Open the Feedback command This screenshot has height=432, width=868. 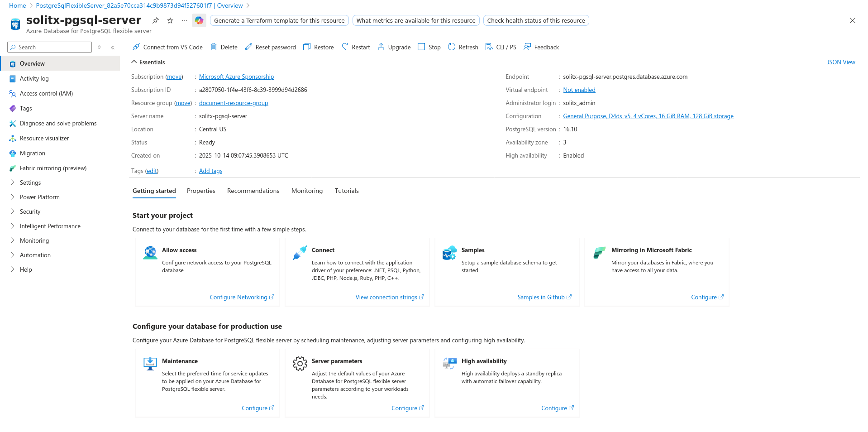point(541,47)
